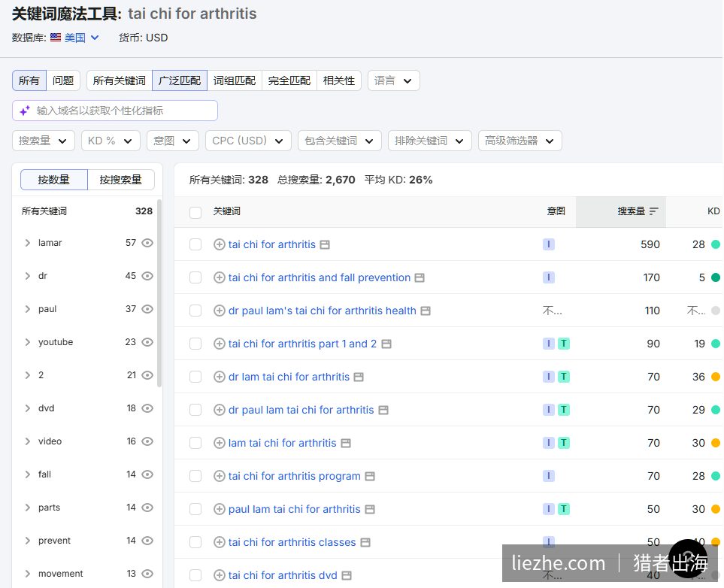Open the 高级筛选器 dropdown
Image resolution: width=724 pixels, height=588 pixels.
[x=520, y=141]
